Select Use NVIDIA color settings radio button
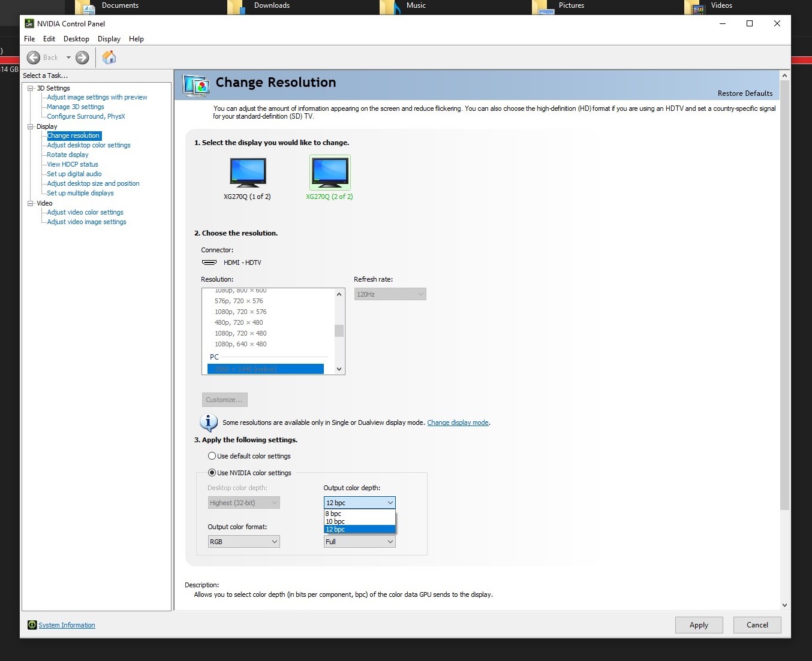This screenshot has width=812, height=661. point(212,473)
